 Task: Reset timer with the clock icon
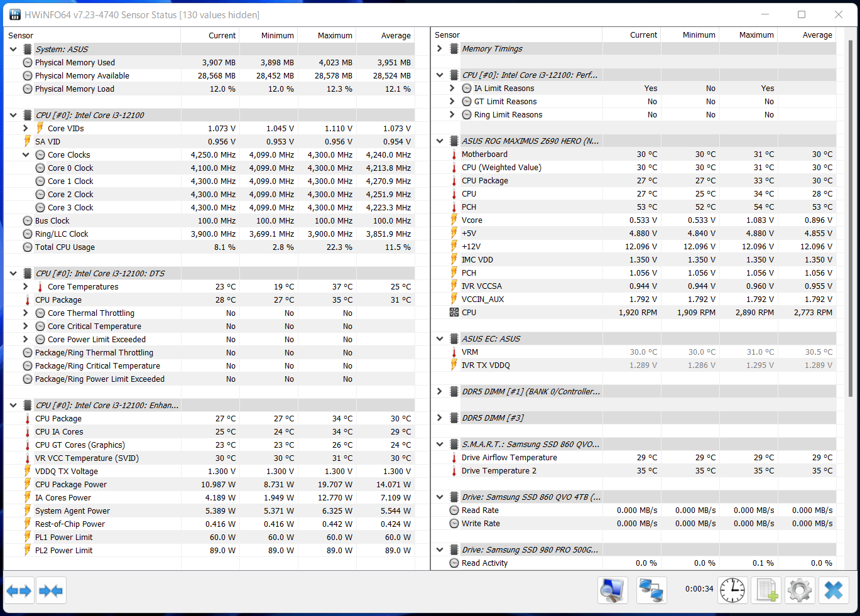point(732,590)
